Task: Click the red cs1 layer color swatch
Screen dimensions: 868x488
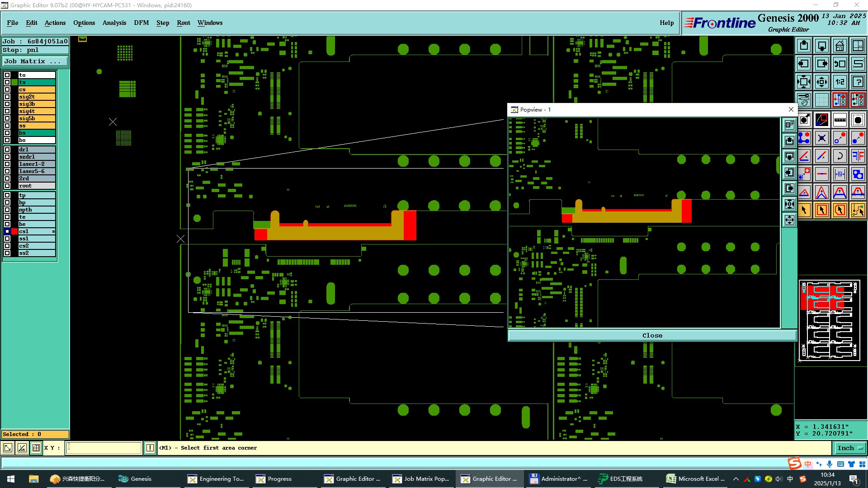Action: (x=14, y=231)
